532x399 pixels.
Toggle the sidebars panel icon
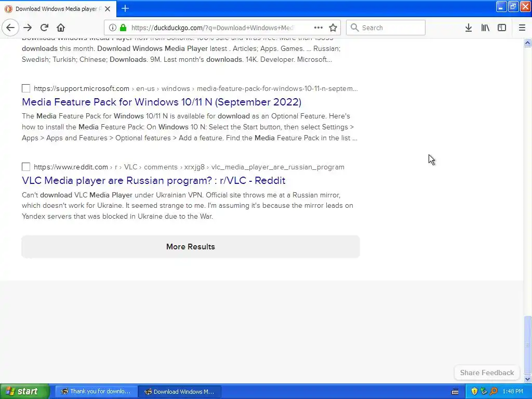pos(502,28)
